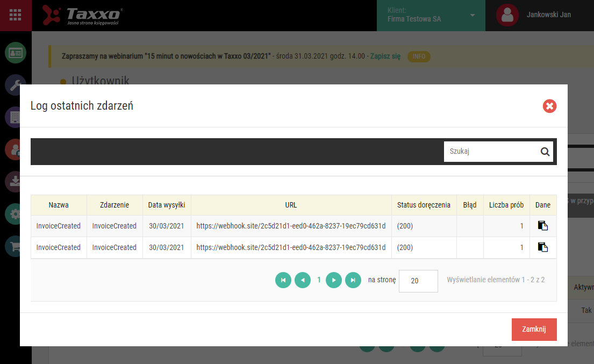Go to first page of log
594x364 pixels.
[283, 280]
